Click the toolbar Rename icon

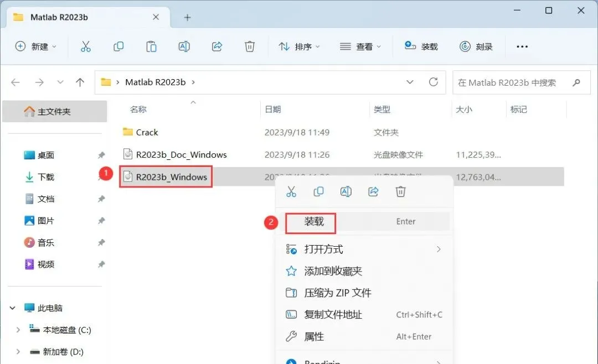[x=184, y=46]
